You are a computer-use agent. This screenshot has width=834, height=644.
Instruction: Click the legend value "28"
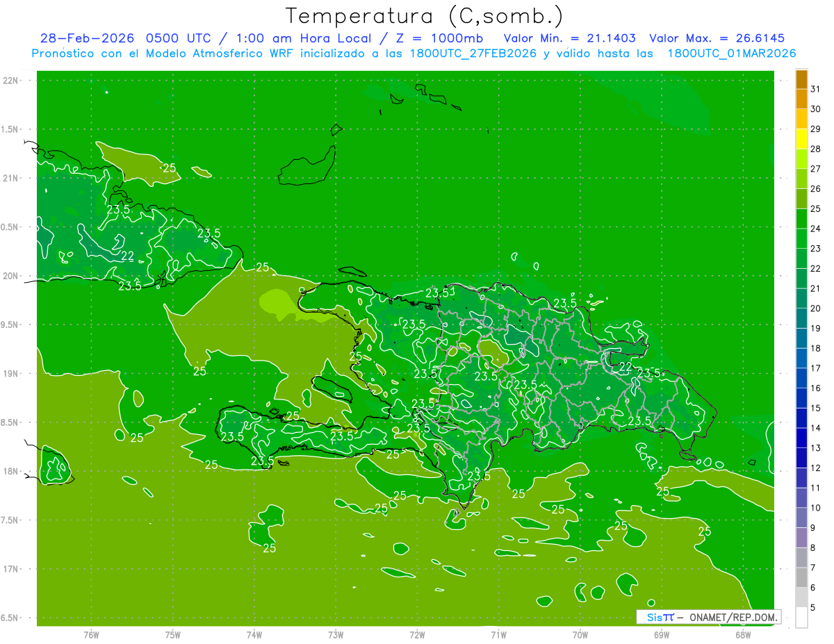click(x=815, y=149)
